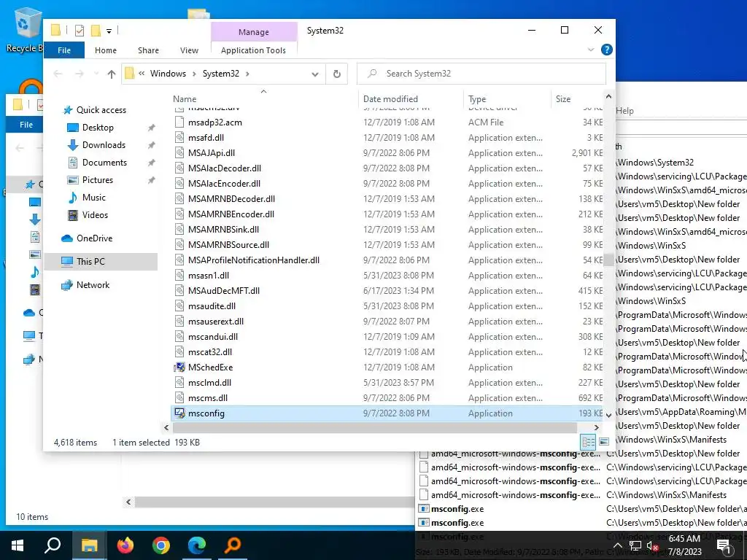Viewport: 747px width, 560px height.
Task: Open Downloads in the navigation pane
Action: (104, 145)
